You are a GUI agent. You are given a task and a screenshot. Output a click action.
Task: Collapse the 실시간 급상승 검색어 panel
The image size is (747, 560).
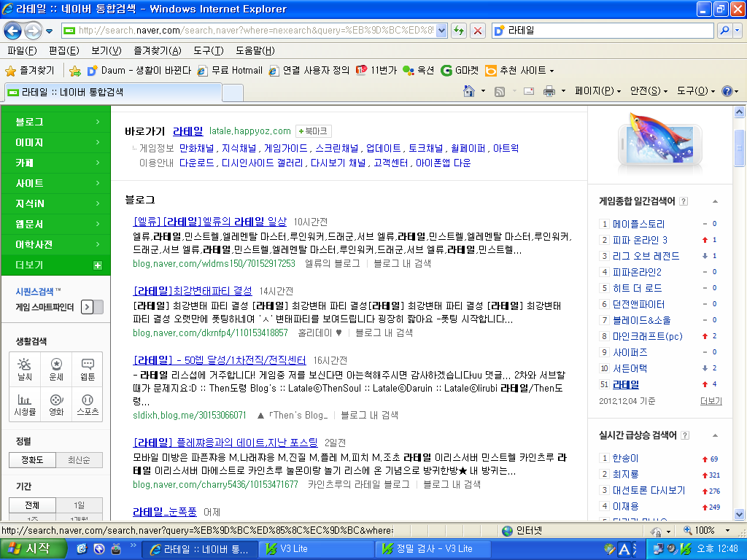715,435
